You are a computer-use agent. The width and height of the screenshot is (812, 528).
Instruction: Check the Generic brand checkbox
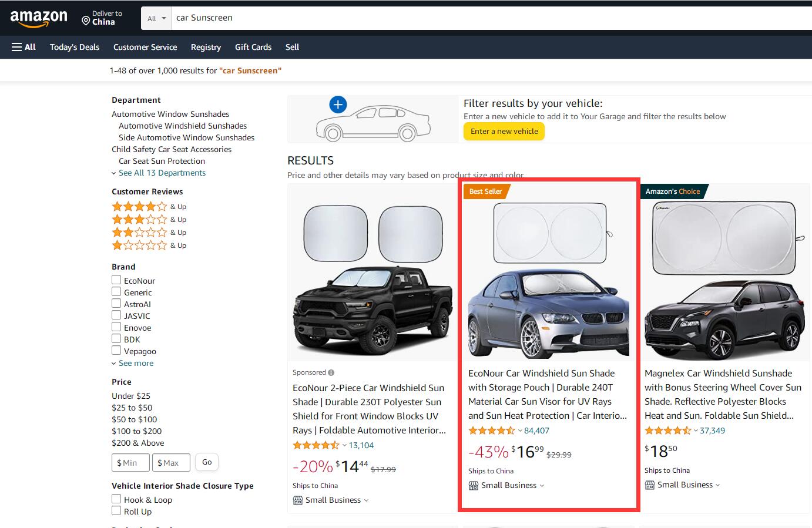click(116, 292)
